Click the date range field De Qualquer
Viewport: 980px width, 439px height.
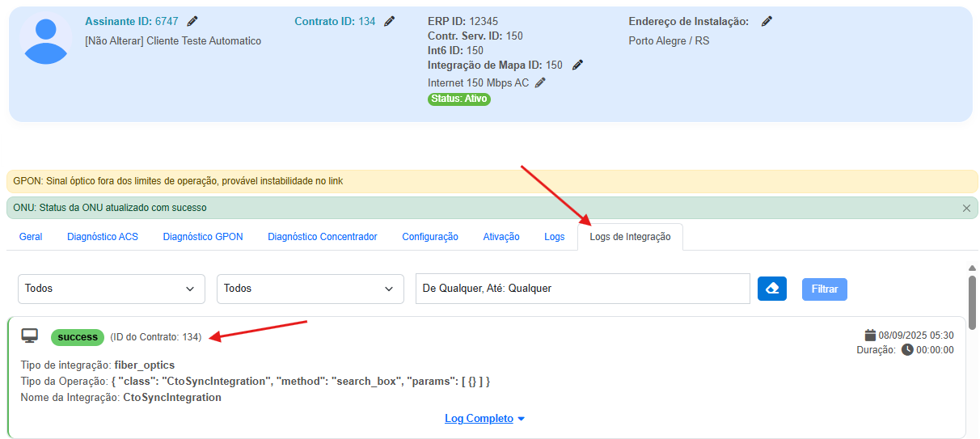[x=582, y=289]
